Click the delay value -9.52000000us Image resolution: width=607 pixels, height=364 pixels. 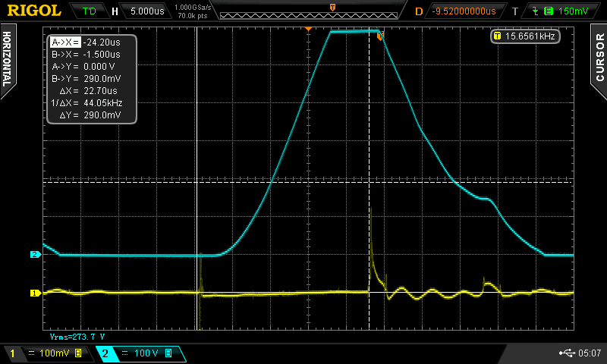[464, 11]
